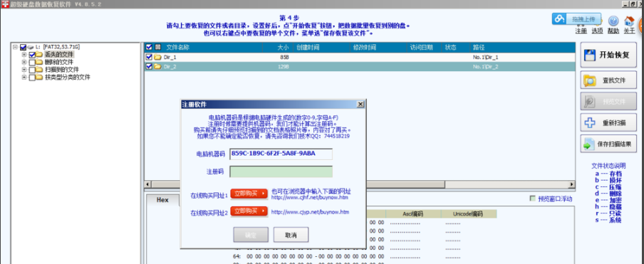The width and height of the screenshot is (644, 264).
Task: Uncheck the Dir_1 row checkbox
Action: 149,58
